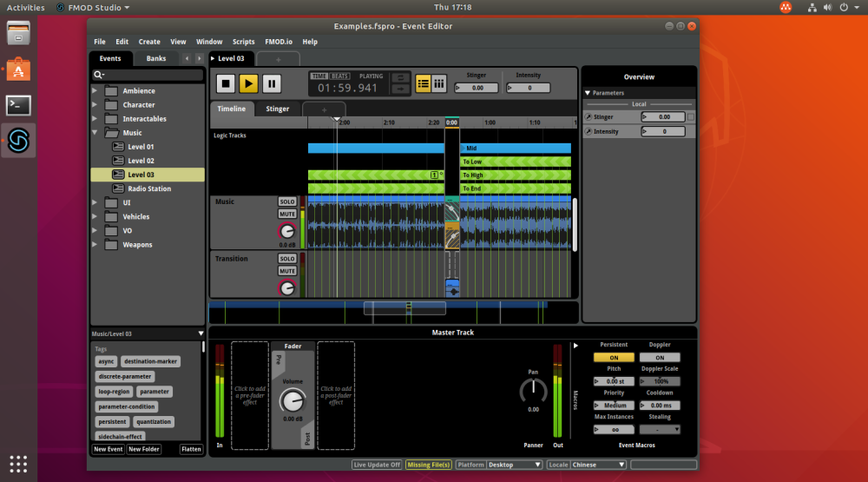Select the list-style track view icon
Image resolution: width=868 pixels, height=482 pixels.
(424, 83)
